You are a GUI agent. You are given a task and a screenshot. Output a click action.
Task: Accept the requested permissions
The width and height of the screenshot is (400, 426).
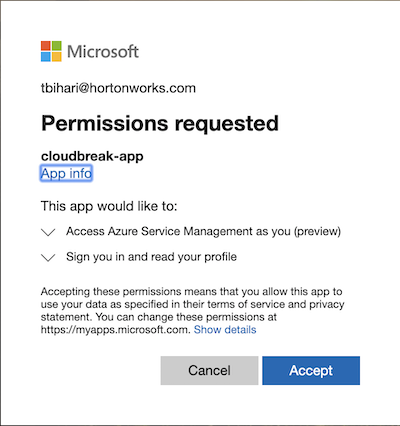311,370
